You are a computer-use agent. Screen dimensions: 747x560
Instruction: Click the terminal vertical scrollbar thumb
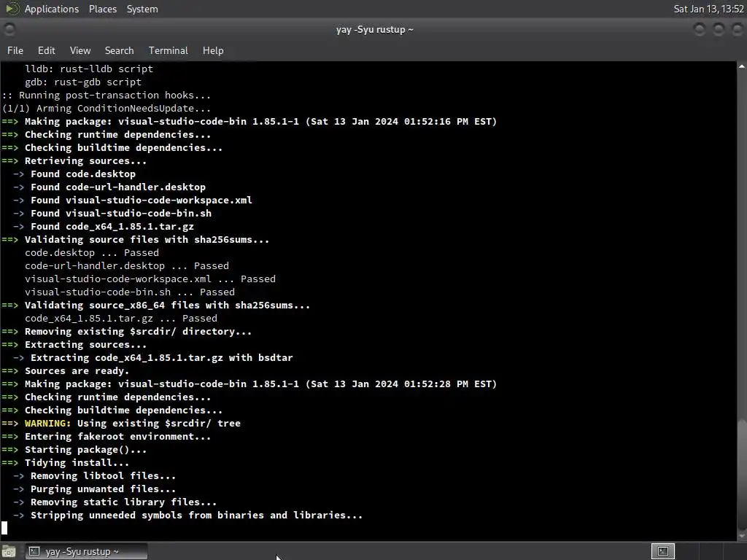[742, 474]
